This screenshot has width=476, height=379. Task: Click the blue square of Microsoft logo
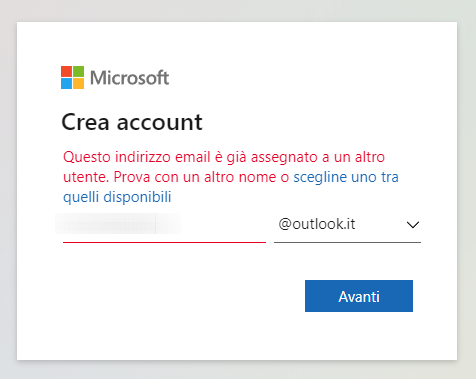click(66, 84)
